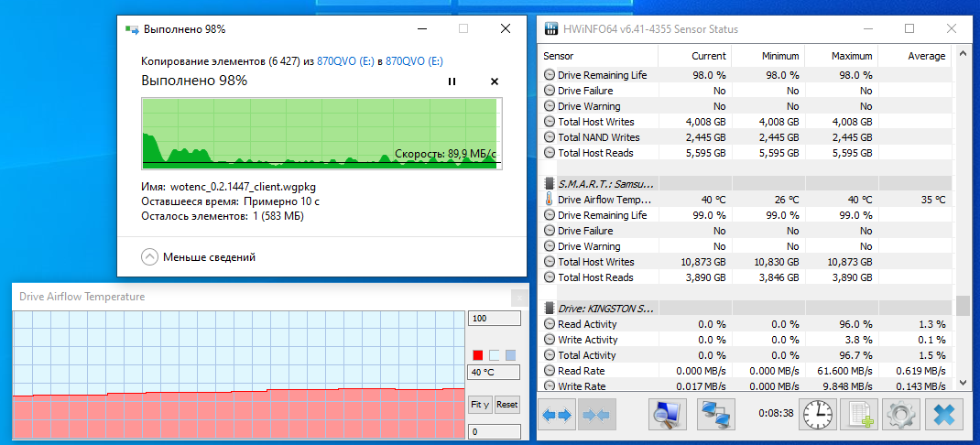Click the Minimum column header
980x445 pixels.
(x=768, y=56)
